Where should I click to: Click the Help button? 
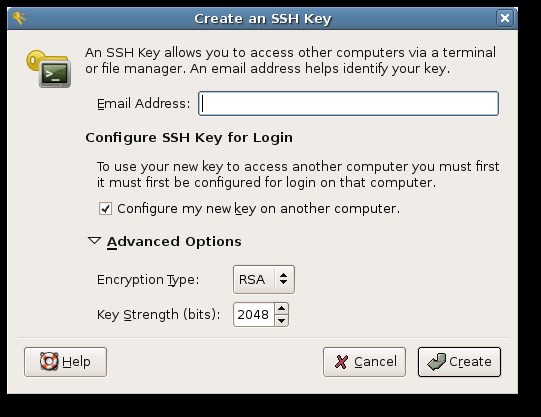point(66,362)
